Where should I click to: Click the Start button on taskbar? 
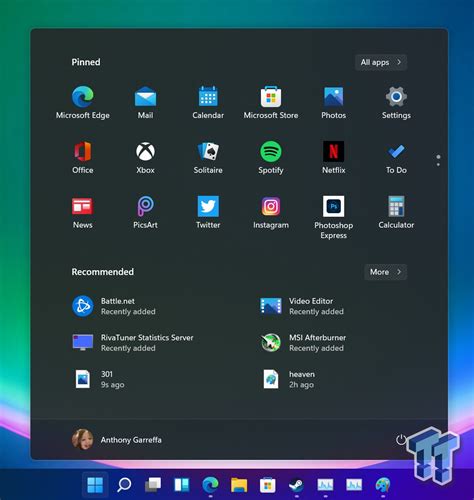coord(95,485)
